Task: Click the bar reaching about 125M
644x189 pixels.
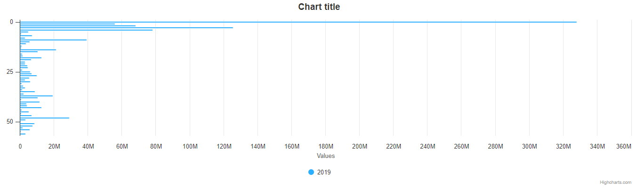Action: (x=126, y=28)
